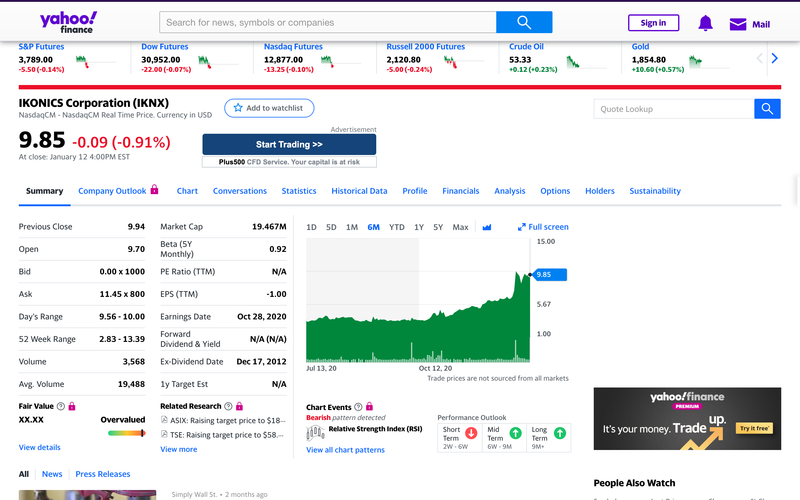Go to the Profile tab

pos(415,191)
